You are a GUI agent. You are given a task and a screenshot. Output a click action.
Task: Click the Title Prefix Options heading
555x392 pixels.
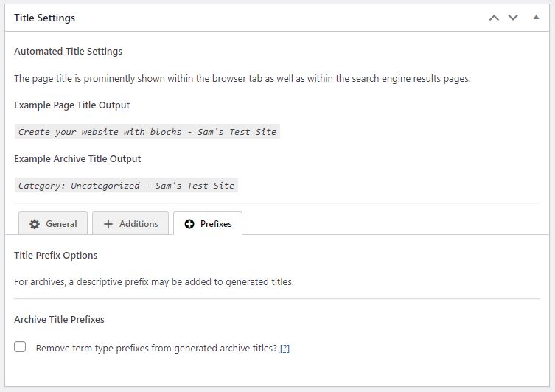click(x=56, y=255)
